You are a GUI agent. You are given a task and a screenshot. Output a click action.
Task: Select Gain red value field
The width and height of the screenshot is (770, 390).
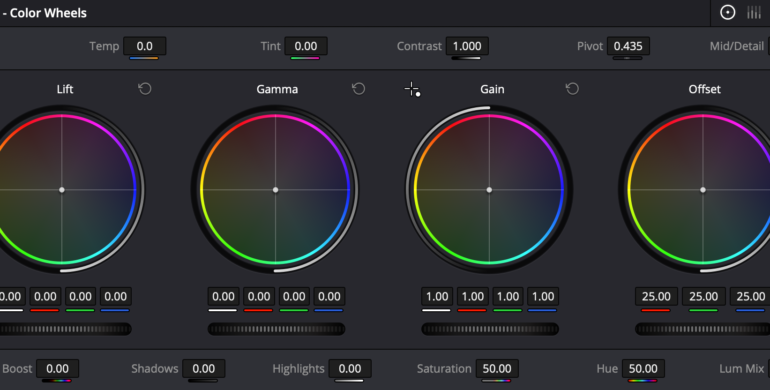pos(472,297)
